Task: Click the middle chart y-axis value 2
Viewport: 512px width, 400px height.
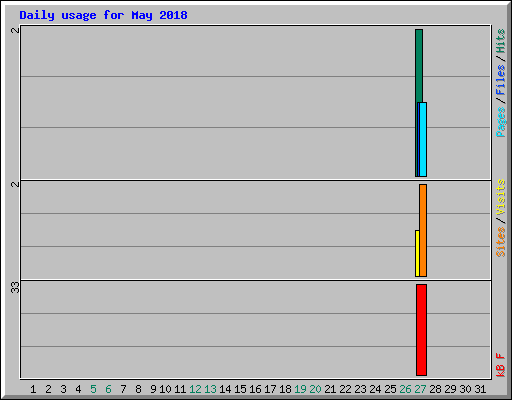Action: coord(15,184)
